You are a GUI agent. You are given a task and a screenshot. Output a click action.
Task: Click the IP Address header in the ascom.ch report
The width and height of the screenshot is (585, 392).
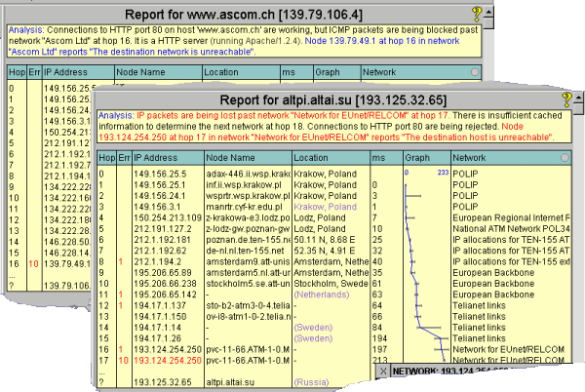pyautogui.click(x=78, y=72)
